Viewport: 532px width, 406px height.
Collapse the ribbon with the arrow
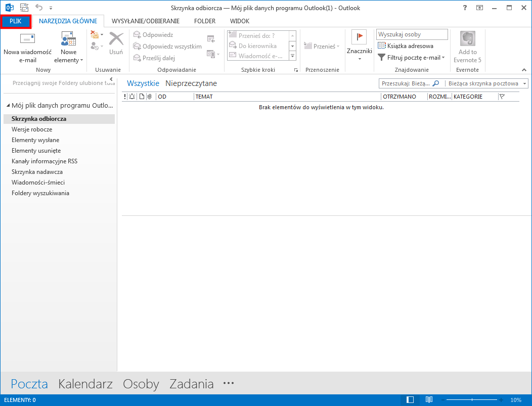pyautogui.click(x=524, y=70)
